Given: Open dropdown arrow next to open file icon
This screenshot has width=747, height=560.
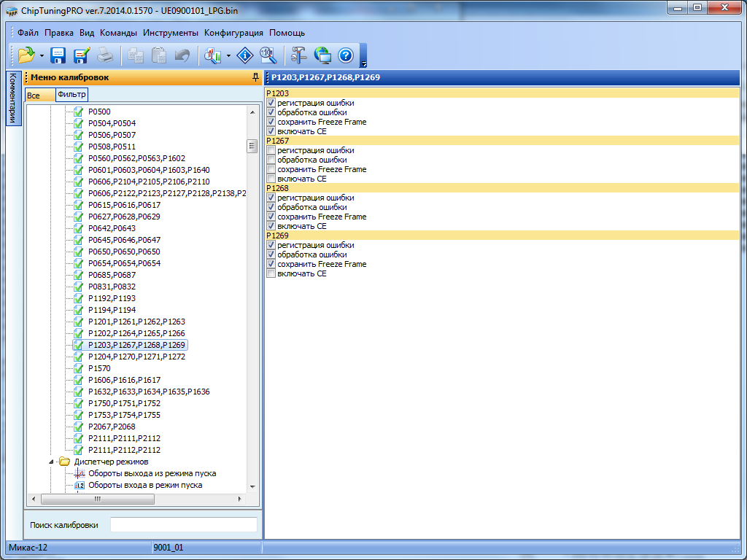Looking at the screenshot, I should click(x=42, y=55).
